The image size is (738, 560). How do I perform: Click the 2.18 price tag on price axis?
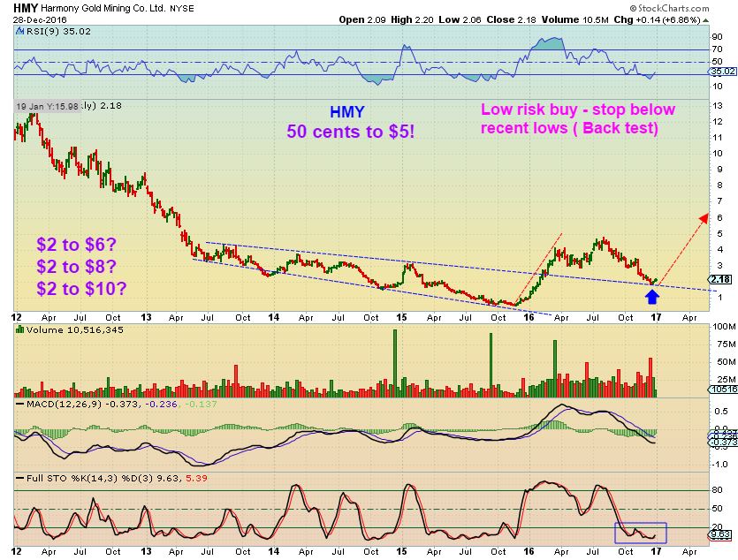pyautogui.click(x=721, y=279)
